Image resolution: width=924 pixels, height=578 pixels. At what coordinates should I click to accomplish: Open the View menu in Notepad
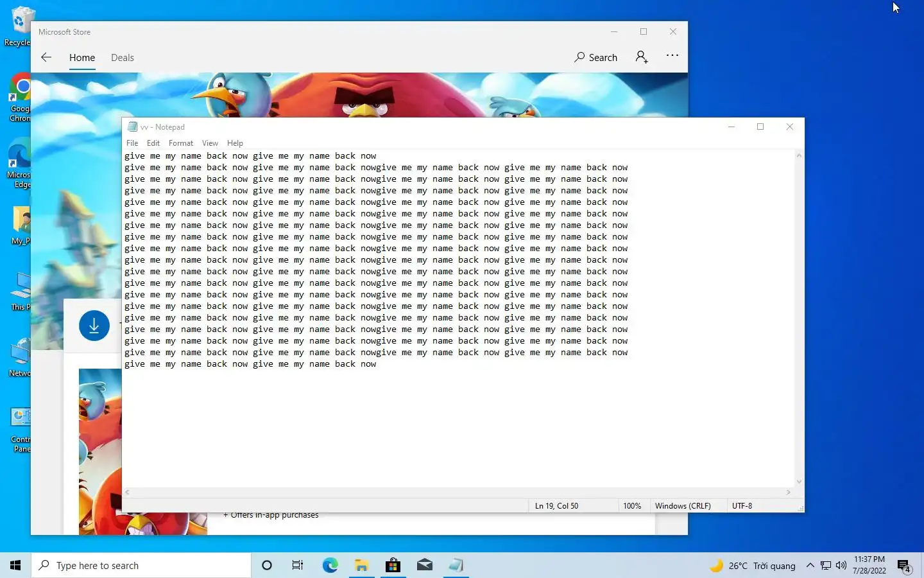(210, 143)
